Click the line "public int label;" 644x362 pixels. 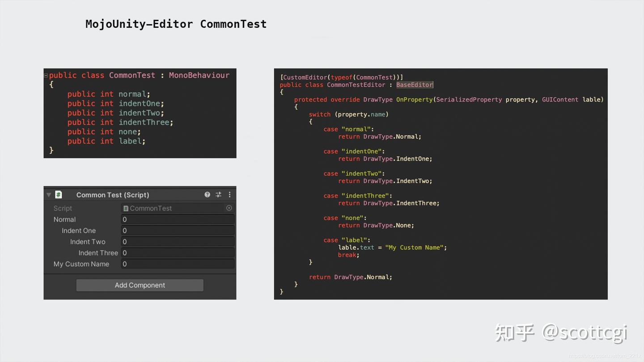pyautogui.click(x=106, y=141)
